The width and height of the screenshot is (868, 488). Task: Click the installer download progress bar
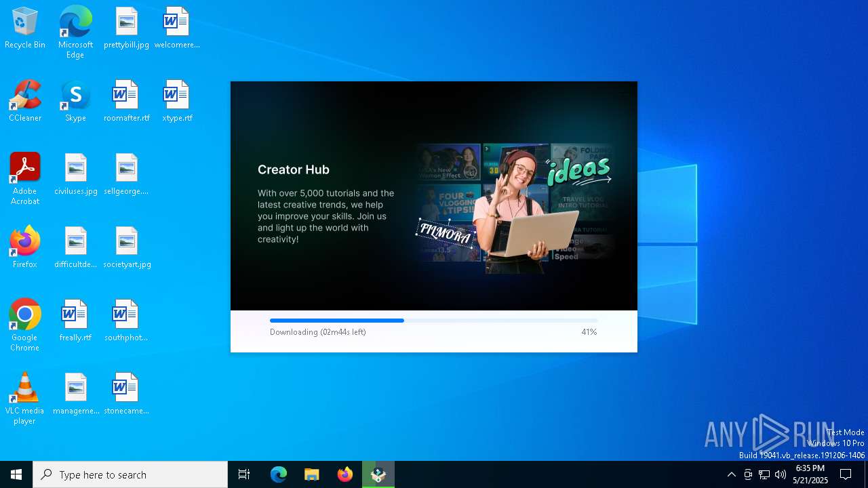click(x=434, y=321)
